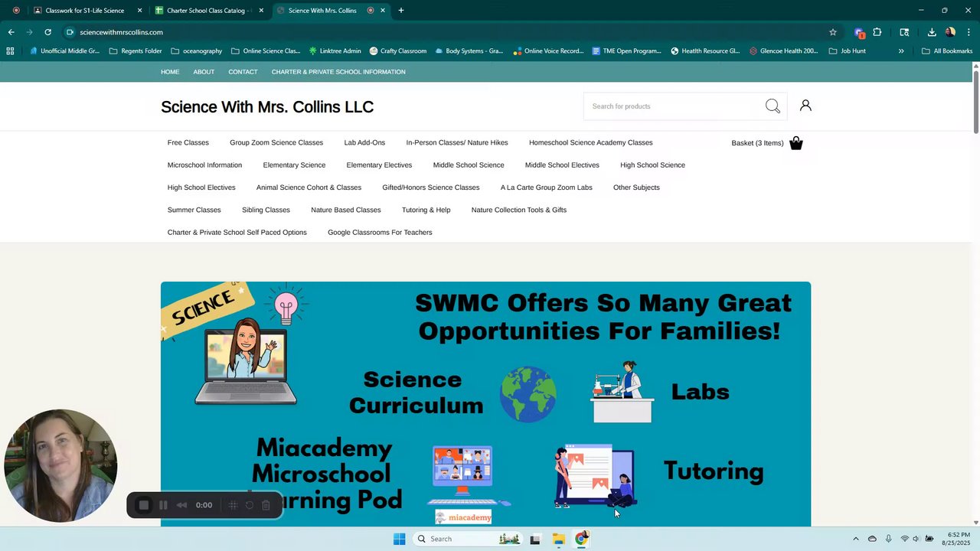Viewport: 980px width, 551px height.
Task: Click the address bar URL
Action: tap(121, 32)
